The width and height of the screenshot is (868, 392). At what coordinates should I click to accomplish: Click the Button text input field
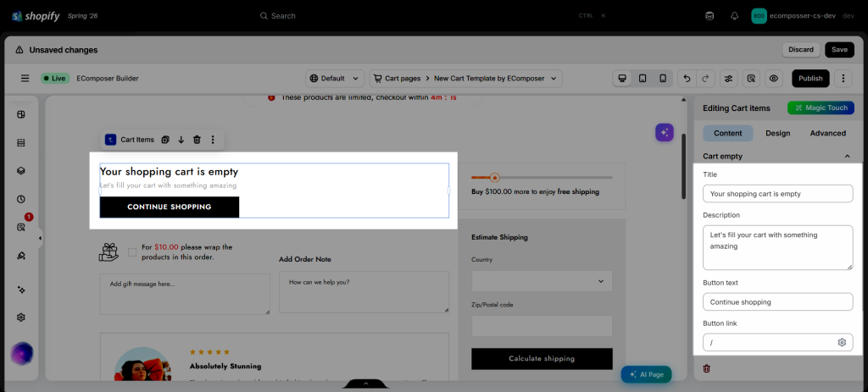click(778, 302)
